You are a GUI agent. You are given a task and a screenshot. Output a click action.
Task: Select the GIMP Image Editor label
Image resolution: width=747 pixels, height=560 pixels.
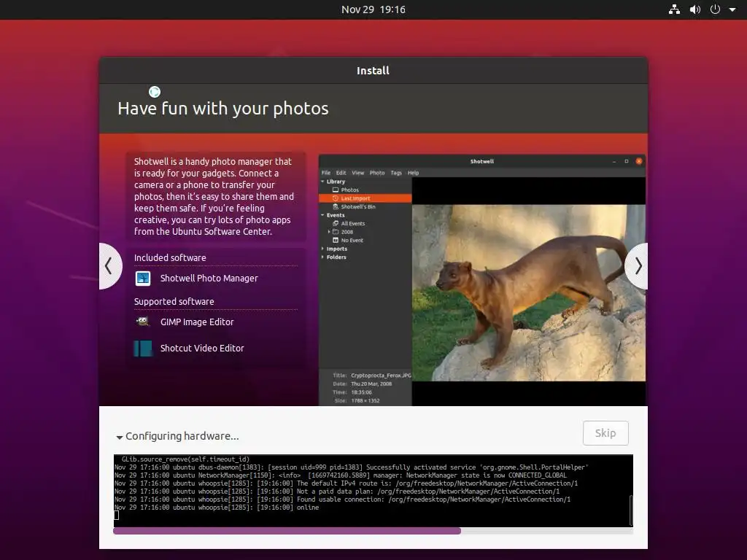(197, 322)
